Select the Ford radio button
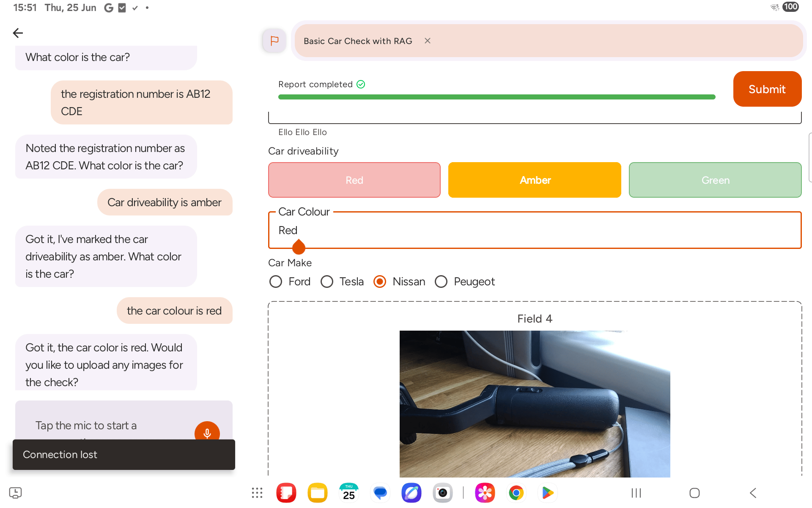 276,282
